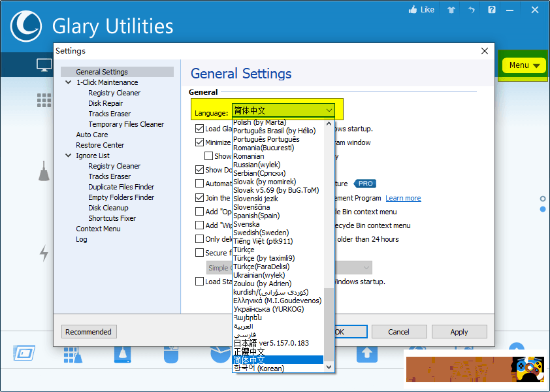
Task: Click the pie chart icon in bottom toolbar
Action: click(221, 355)
